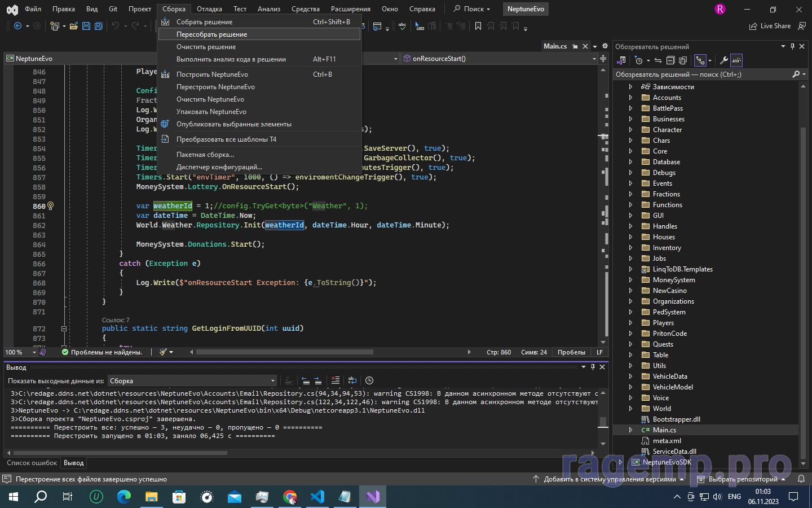The width and height of the screenshot is (812, 508).
Task: Click the new project toolbar icon
Action: tap(55, 26)
